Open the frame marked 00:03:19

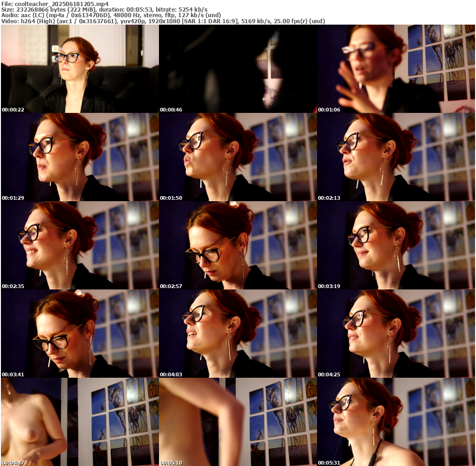point(396,245)
